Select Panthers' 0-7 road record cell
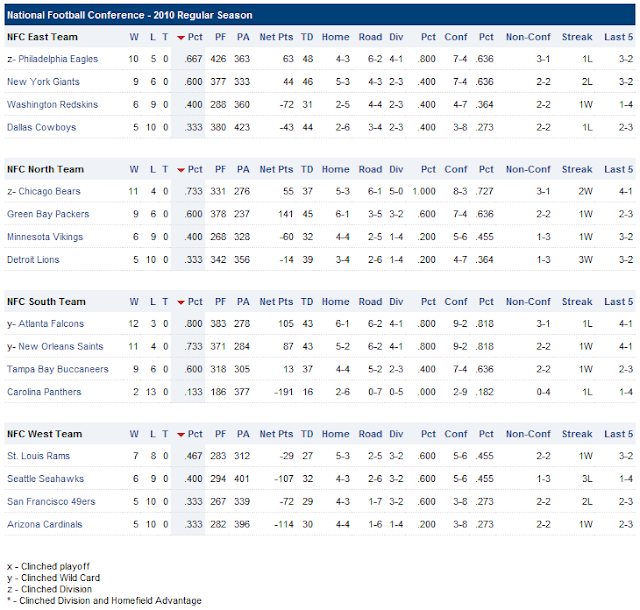The height and width of the screenshot is (610, 640). 375,392
